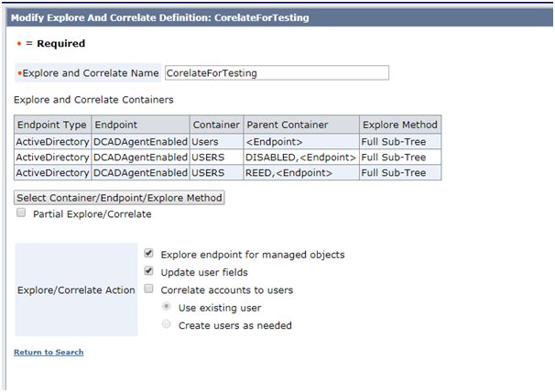Uncheck Explore endpoint for managed objects
This screenshot has height=392, width=555.
[148, 253]
